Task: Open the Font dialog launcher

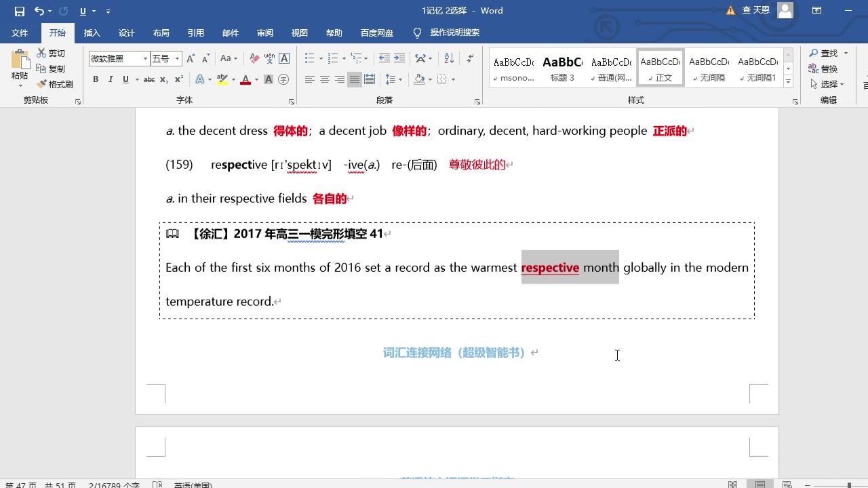Action: point(292,102)
